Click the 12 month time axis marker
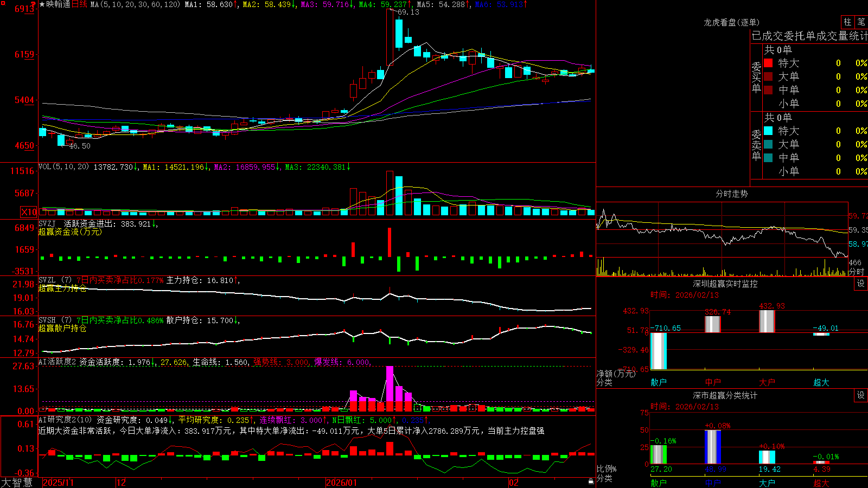The image size is (868, 488). pyautogui.click(x=122, y=483)
